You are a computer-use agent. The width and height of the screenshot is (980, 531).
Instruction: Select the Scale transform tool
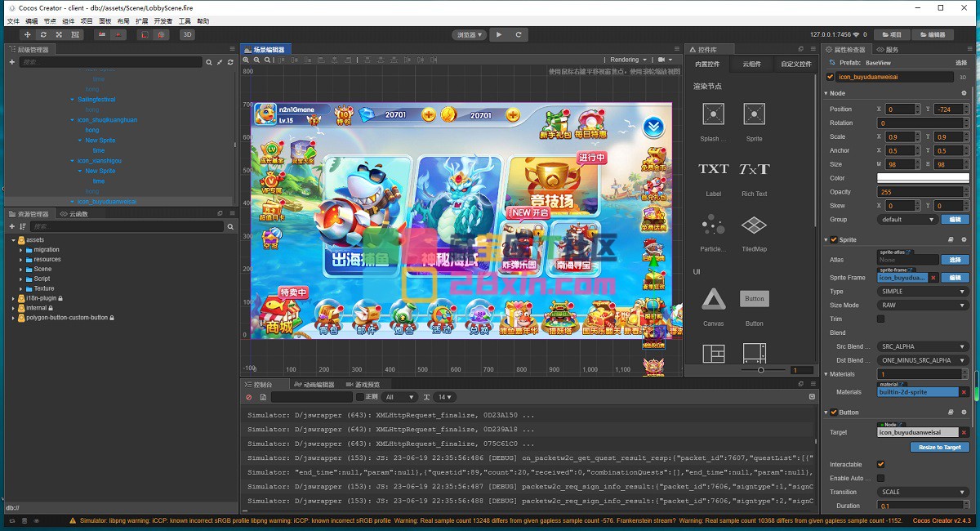pyautogui.click(x=59, y=35)
